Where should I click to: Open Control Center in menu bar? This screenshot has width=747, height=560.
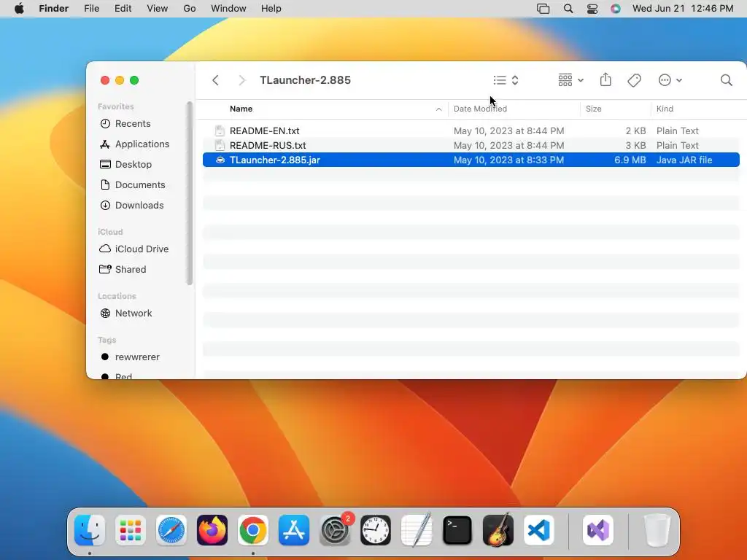592,9
